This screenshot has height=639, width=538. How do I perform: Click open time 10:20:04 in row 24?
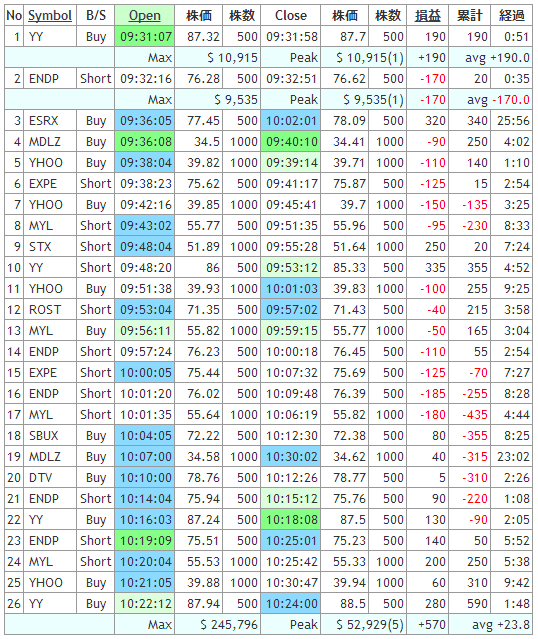[145, 562]
